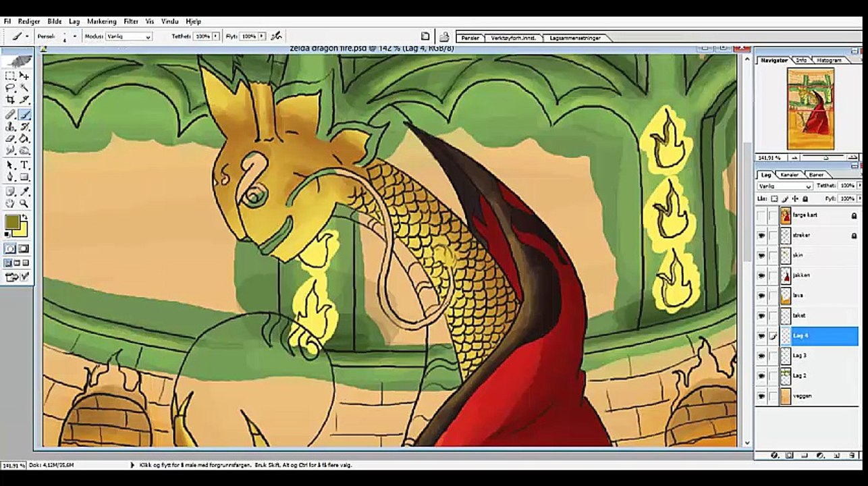Open the Pensler palette well tab
Screen dimensions: 868x486
[470, 38]
